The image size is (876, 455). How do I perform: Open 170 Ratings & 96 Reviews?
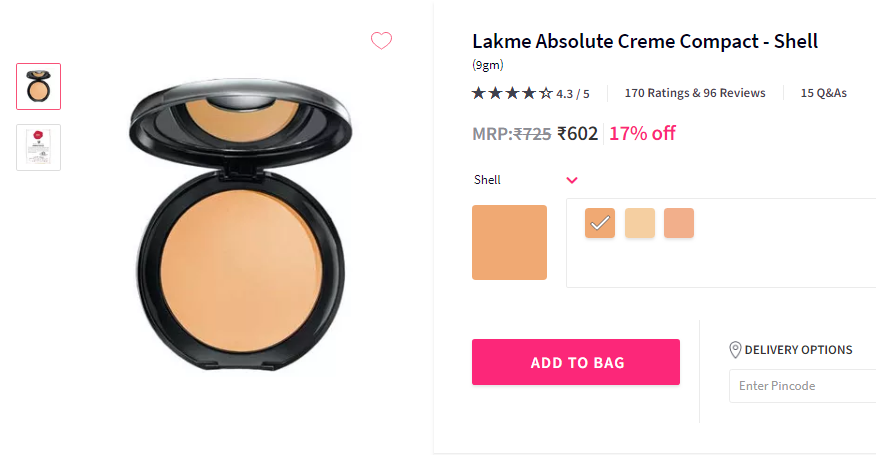point(695,93)
